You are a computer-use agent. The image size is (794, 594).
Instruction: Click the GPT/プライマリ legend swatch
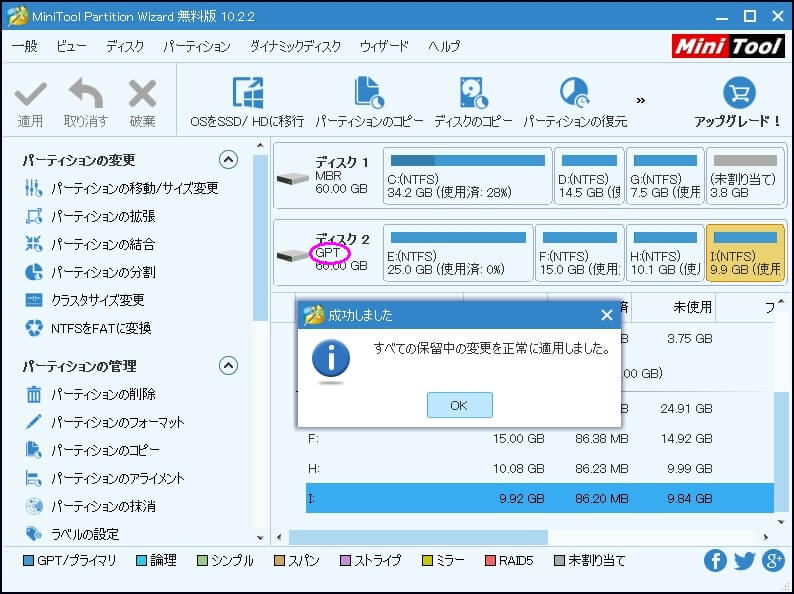29,561
